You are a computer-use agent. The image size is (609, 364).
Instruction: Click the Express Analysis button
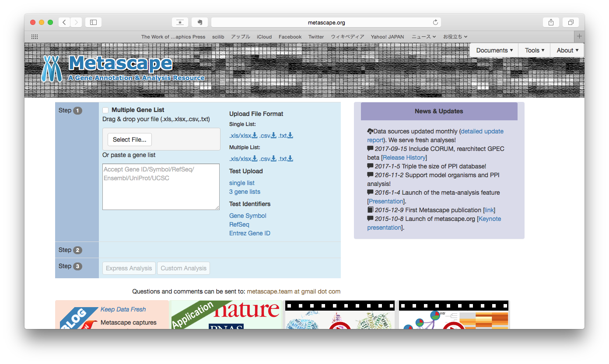[129, 268]
